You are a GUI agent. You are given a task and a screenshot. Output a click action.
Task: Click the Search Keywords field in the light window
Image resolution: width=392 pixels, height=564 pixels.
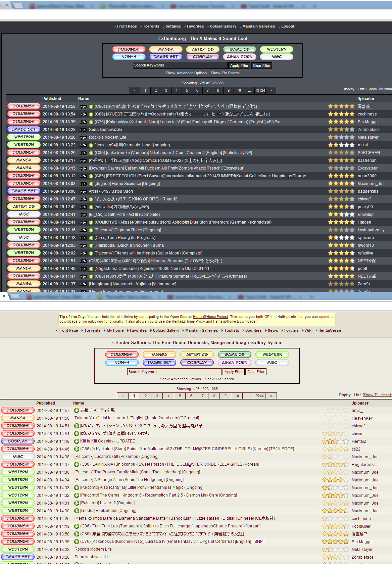175,372
